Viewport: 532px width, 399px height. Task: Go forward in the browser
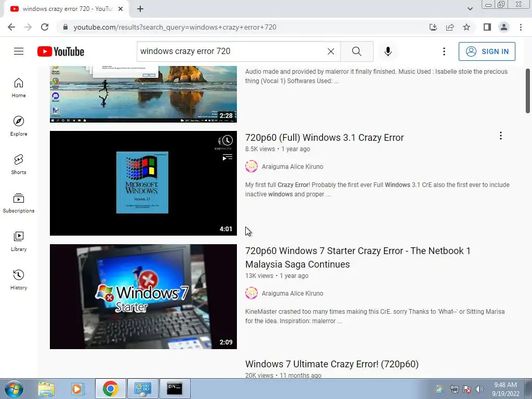click(28, 27)
